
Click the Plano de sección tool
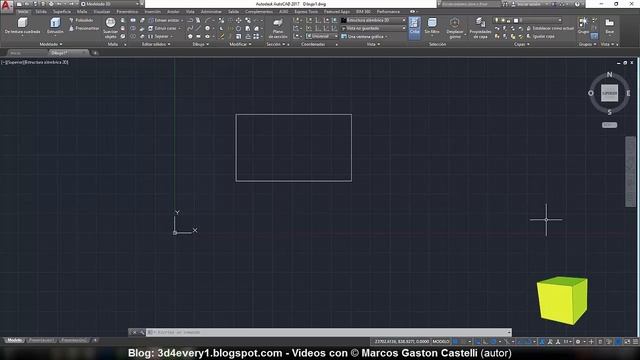pos(278,28)
